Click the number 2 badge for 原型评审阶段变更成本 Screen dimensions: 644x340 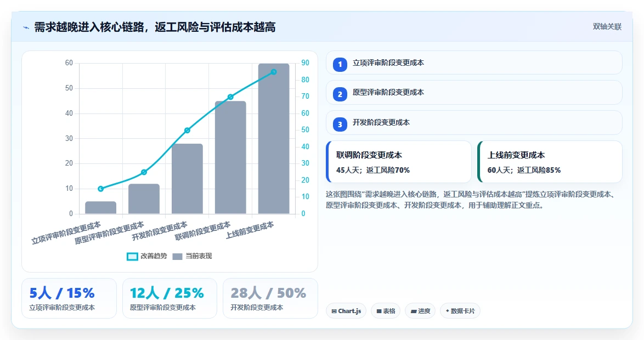tap(340, 94)
